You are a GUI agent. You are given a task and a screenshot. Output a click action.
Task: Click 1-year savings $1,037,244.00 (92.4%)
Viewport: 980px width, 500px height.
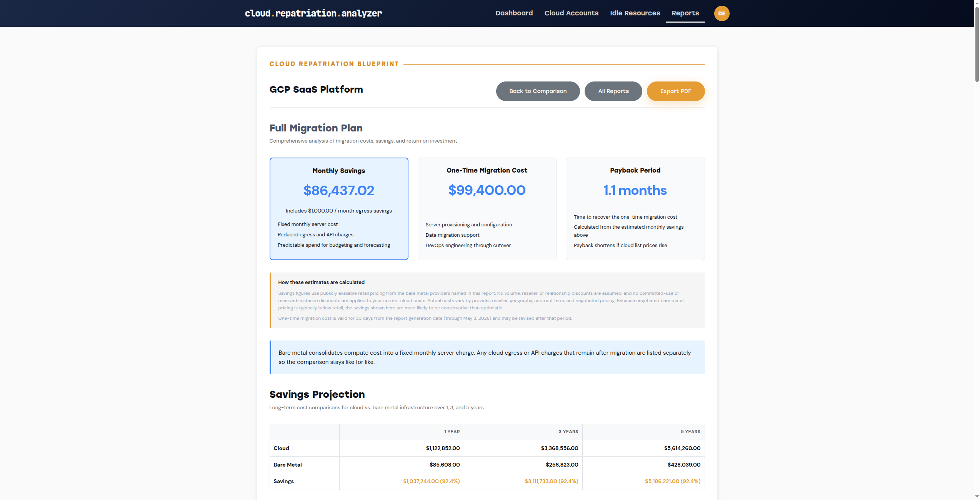click(x=431, y=481)
